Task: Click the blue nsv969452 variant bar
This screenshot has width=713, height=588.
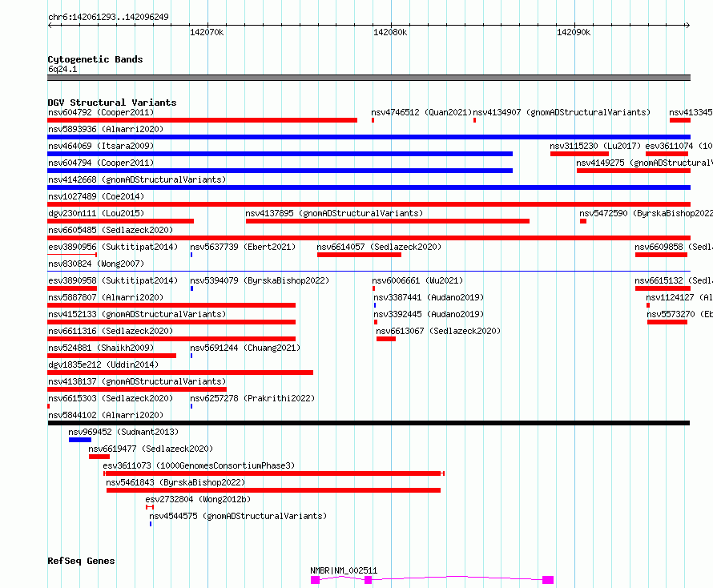Action: (80, 440)
